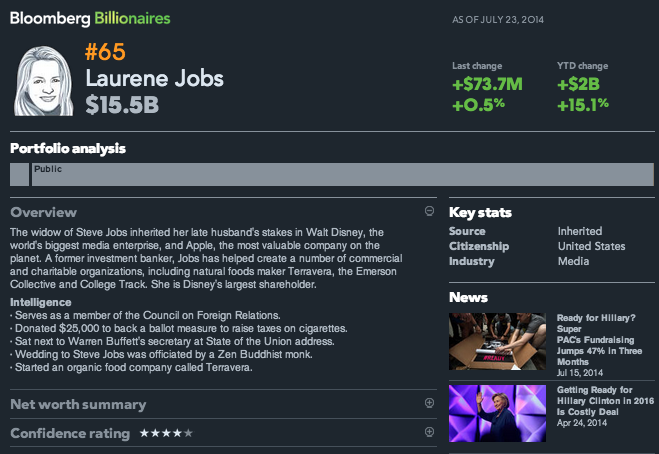Click the Portfolio analysis heading

[x=68, y=148]
